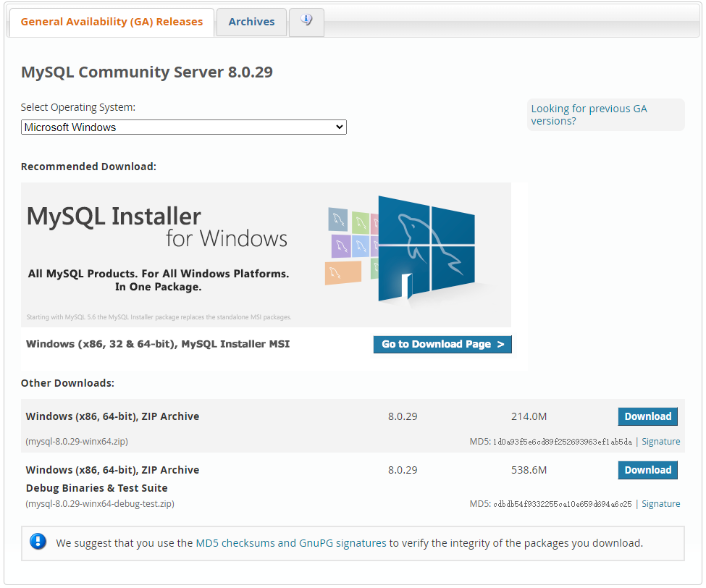
Task: Open Looking for previous GA versions link
Action: click(x=589, y=115)
